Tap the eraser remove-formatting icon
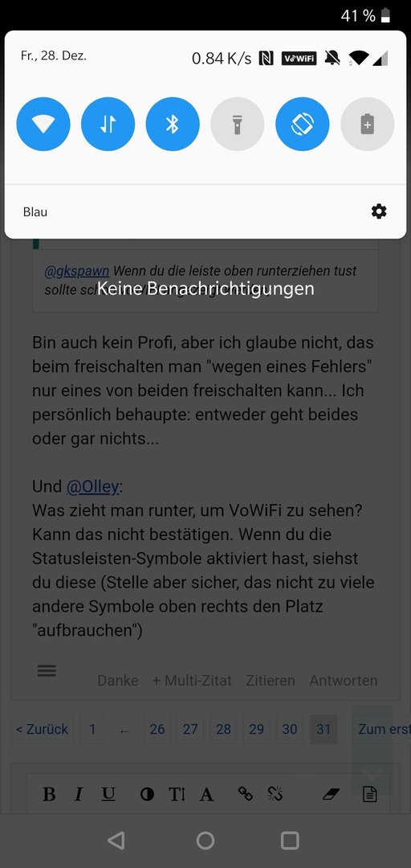Viewport: 411px width, 868px height. click(x=330, y=795)
